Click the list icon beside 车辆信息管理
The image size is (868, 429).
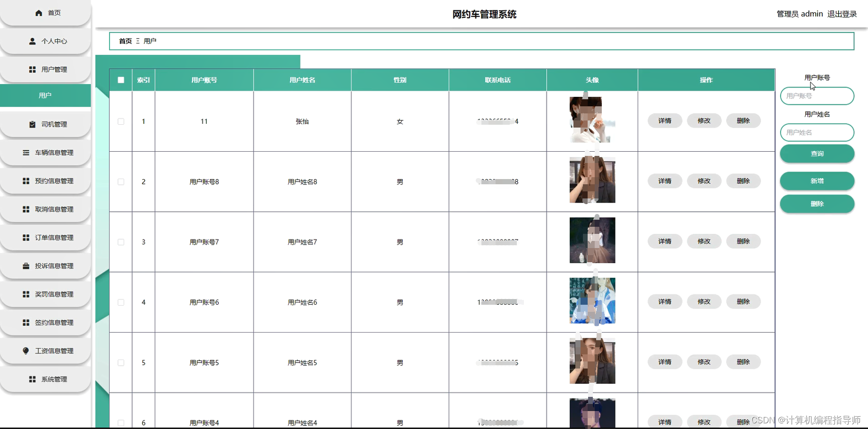(x=26, y=153)
